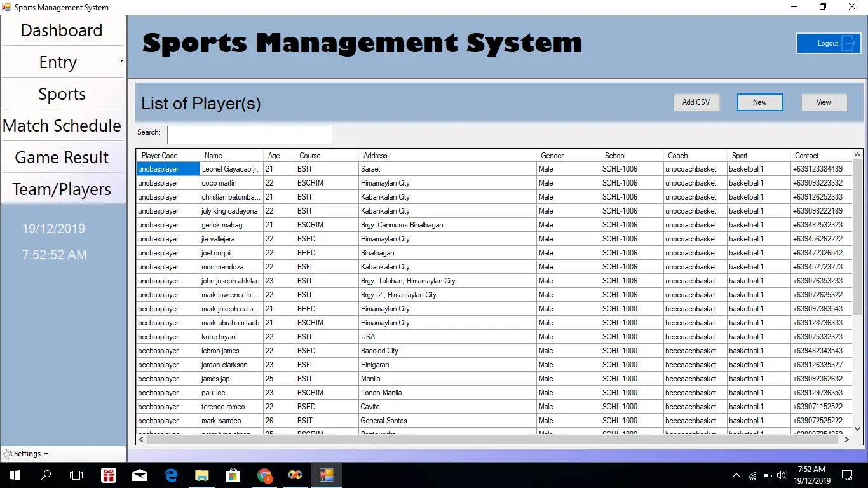Open the Mail app from the taskbar
Screen dimensions: 868x488
click(x=140, y=475)
